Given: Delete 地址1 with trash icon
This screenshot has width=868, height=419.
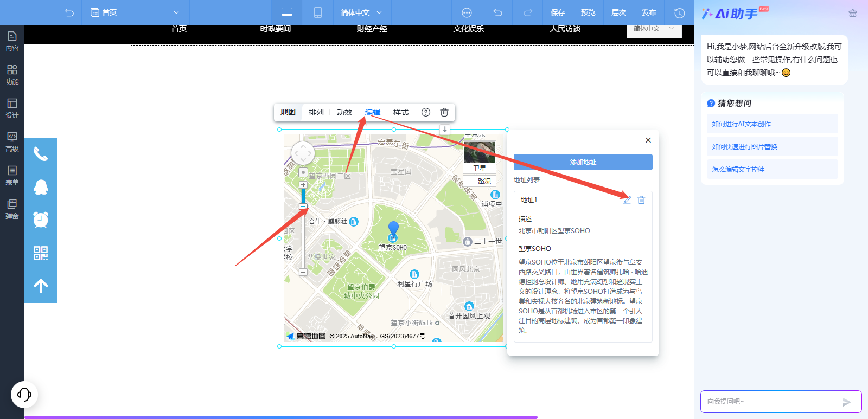Looking at the screenshot, I should point(641,200).
